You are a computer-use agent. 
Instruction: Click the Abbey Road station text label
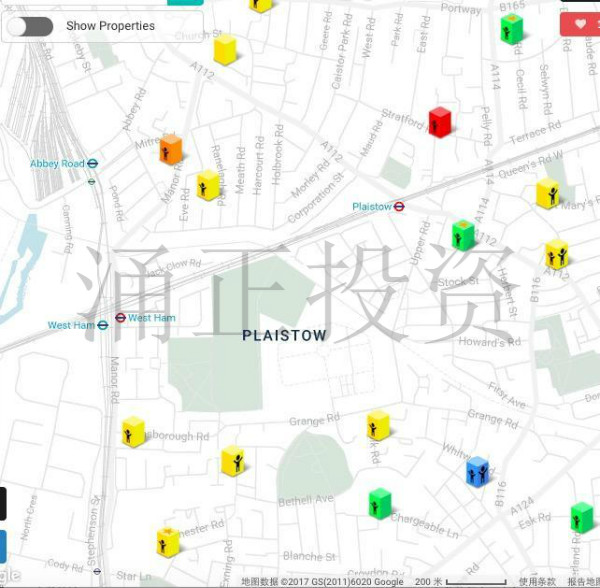pyautogui.click(x=57, y=164)
